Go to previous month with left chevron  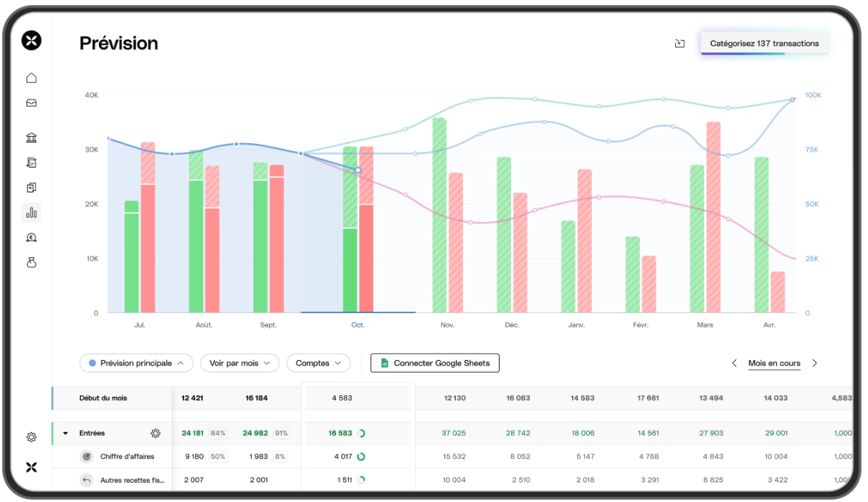(x=734, y=363)
